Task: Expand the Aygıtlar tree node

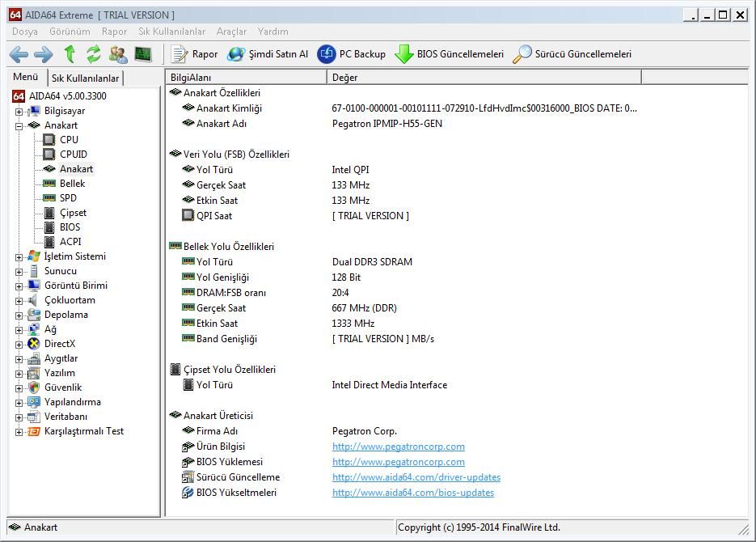Action: click(x=19, y=359)
